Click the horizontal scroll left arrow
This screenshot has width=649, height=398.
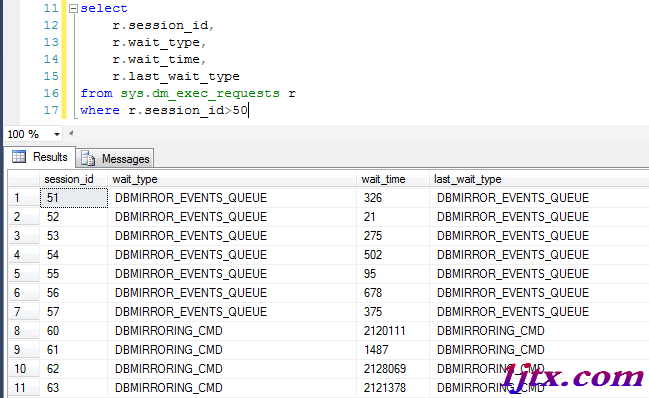tap(71, 133)
